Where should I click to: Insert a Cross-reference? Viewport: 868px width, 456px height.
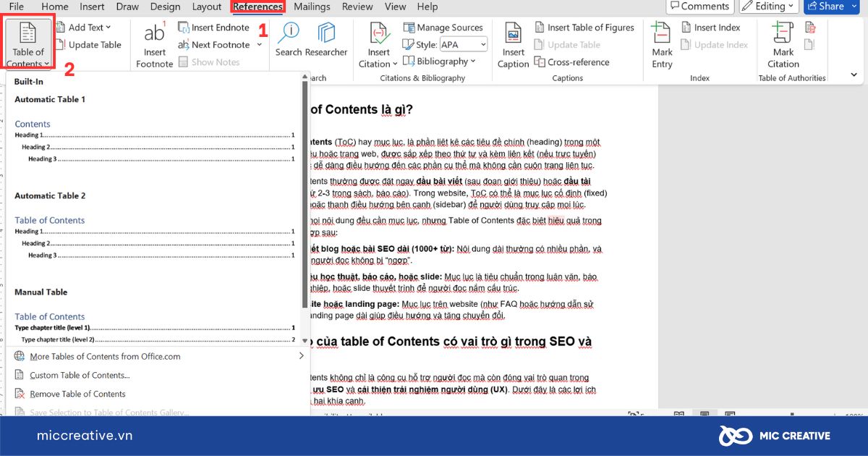coord(571,62)
